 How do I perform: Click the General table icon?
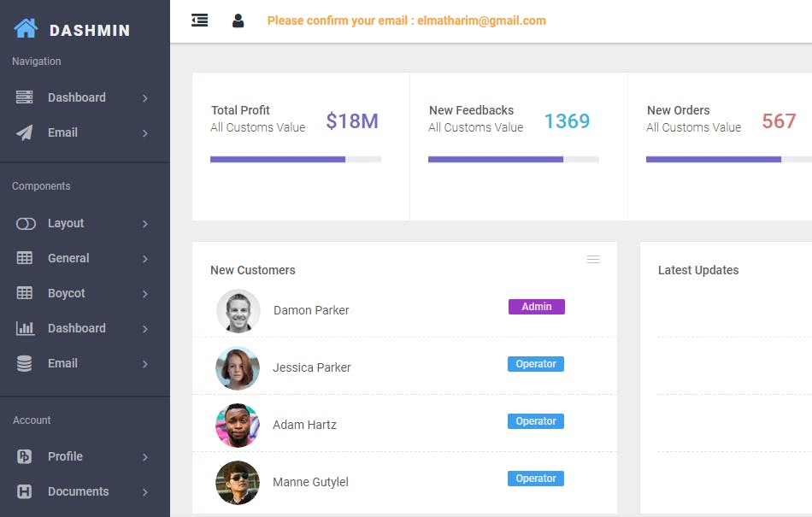26,258
